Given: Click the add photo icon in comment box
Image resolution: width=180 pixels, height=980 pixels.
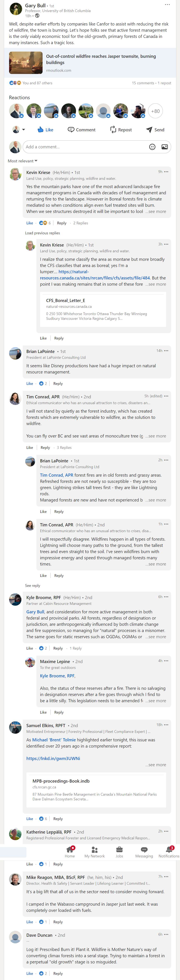Looking at the screenshot, I should click(165, 147).
